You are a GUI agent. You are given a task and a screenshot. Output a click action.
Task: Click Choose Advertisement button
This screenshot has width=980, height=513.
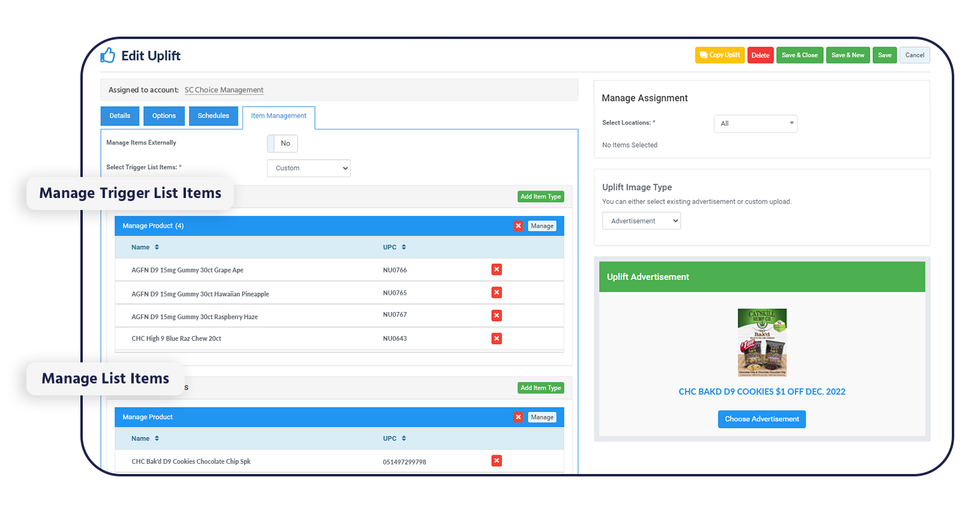point(762,419)
